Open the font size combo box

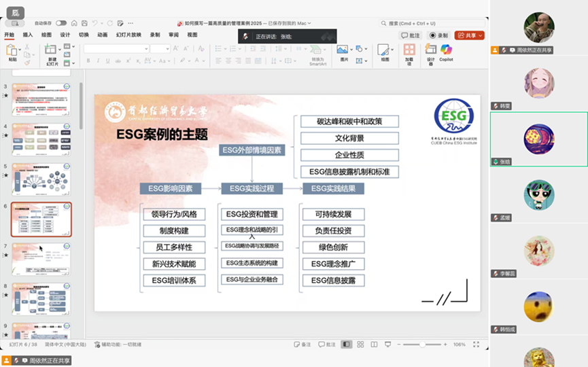click(x=160, y=49)
